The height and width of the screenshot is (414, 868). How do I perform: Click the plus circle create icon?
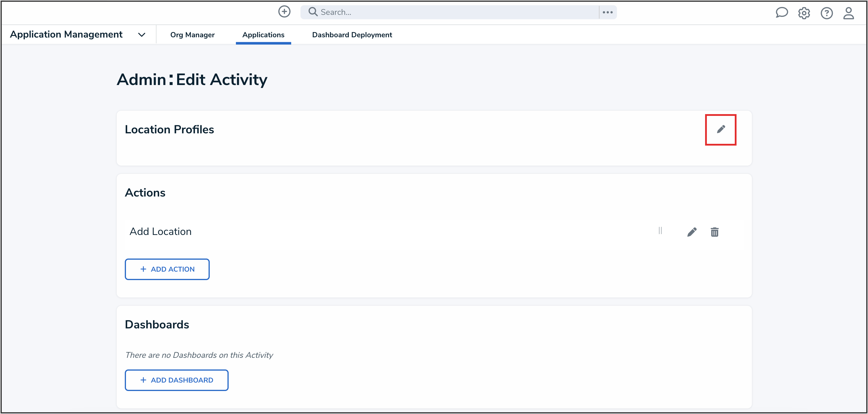point(284,12)
